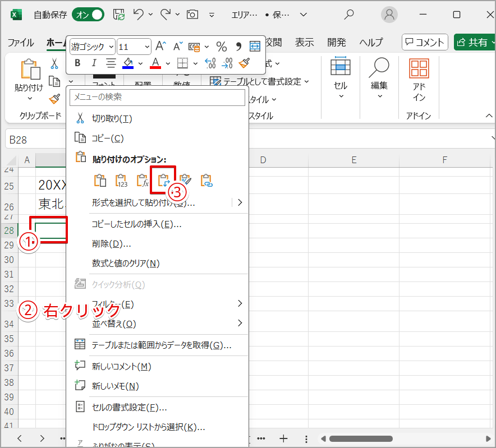Click transpose paste option
The width and height of the screenshot is (496, 448).
[x=163, y=181]
